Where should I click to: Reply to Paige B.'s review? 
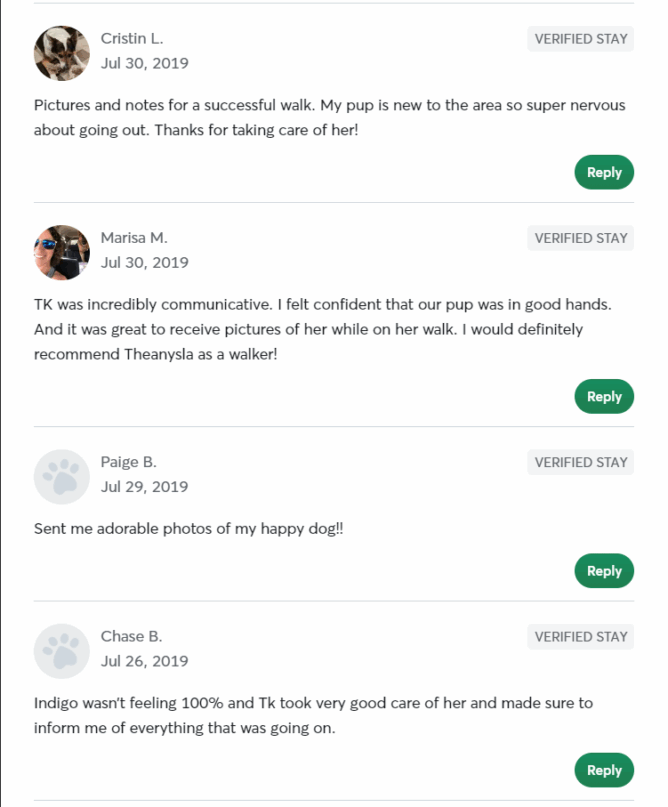coord(604,571)
